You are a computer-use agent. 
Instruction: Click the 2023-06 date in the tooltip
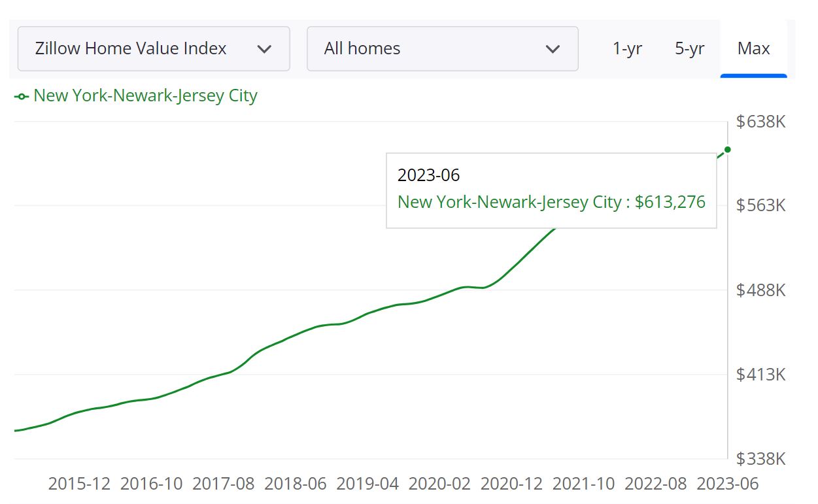[428, 175]
